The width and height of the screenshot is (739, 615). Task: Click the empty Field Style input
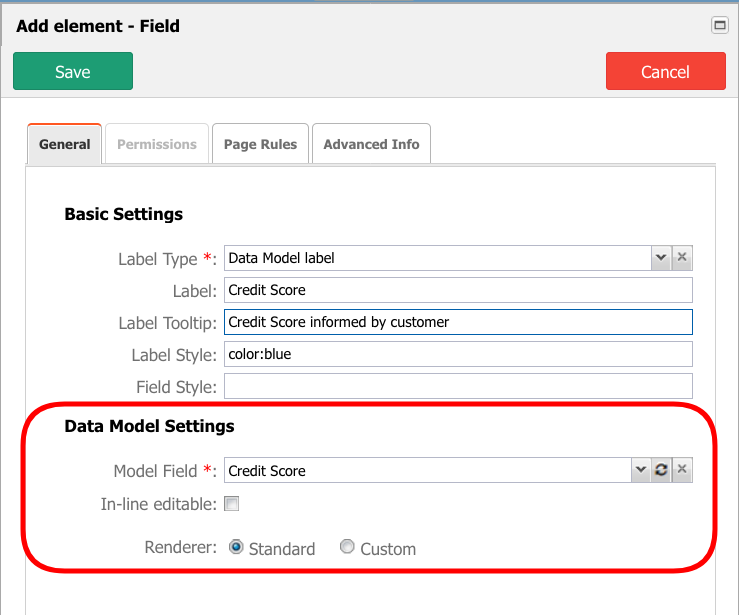point(458,386)
